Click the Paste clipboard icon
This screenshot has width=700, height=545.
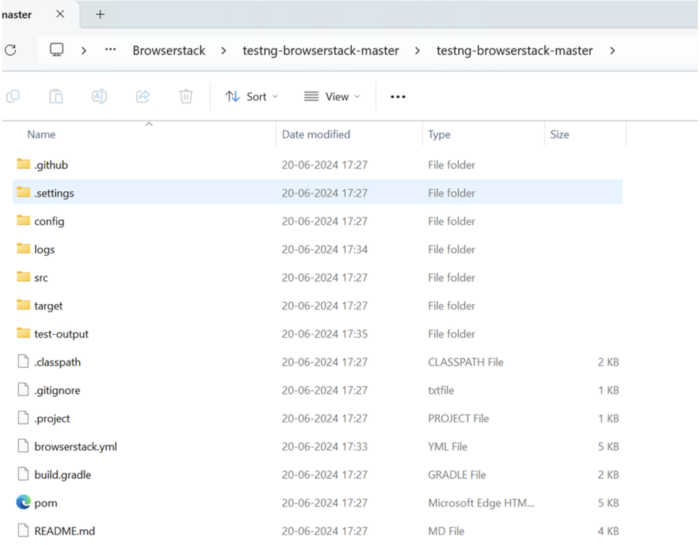click(x=56, y=96)
